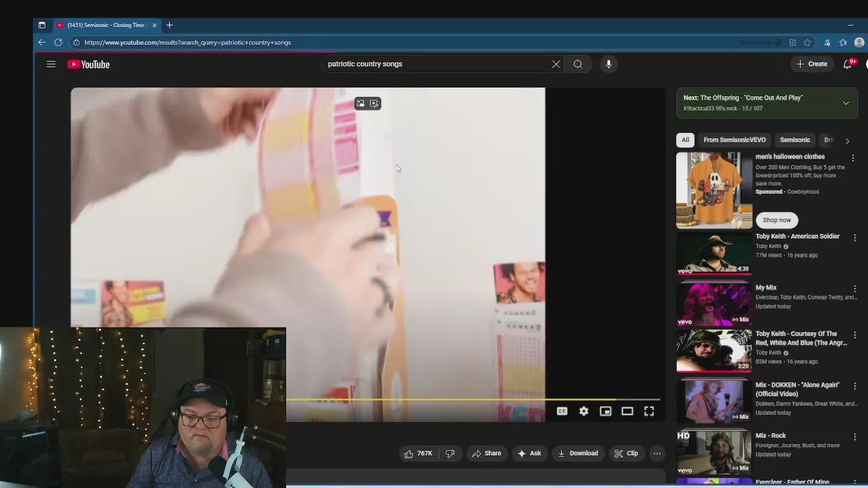868x488 pixels.
Task: Download the video
Action: [x=578, y=453]
